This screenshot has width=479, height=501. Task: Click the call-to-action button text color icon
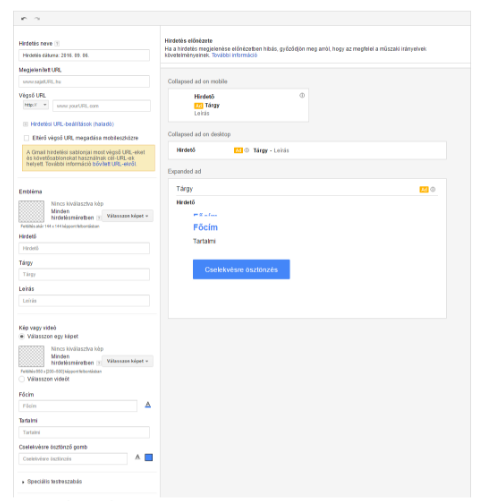[137, 457]
